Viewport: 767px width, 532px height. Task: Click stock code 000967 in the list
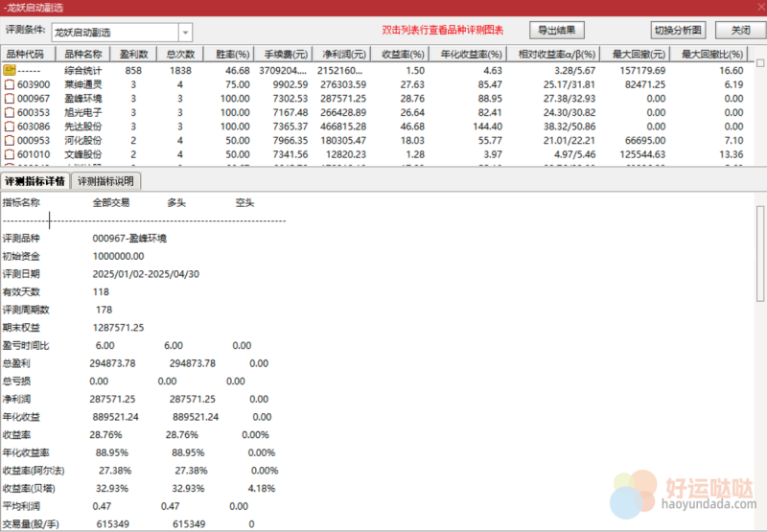click(x=34, y=99)
